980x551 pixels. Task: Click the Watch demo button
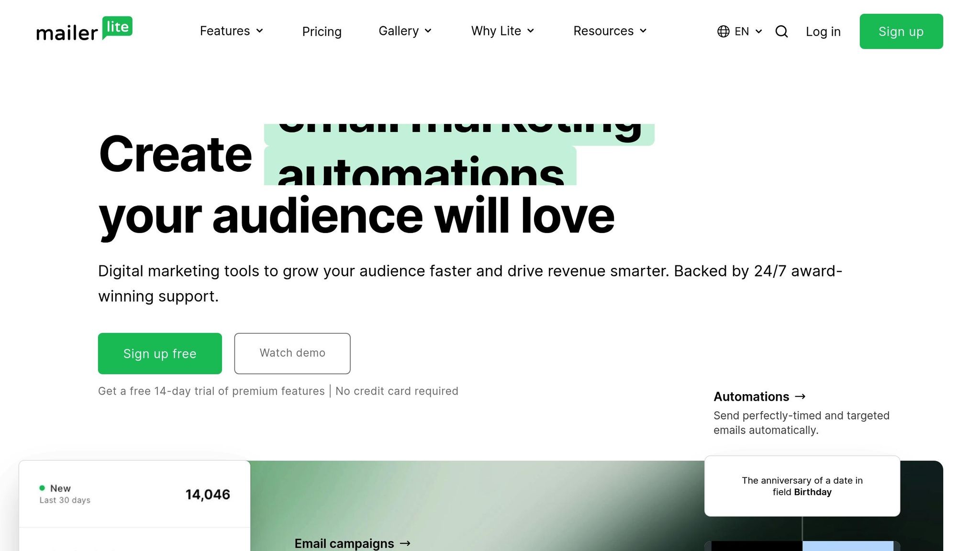[x=292, y=353]
